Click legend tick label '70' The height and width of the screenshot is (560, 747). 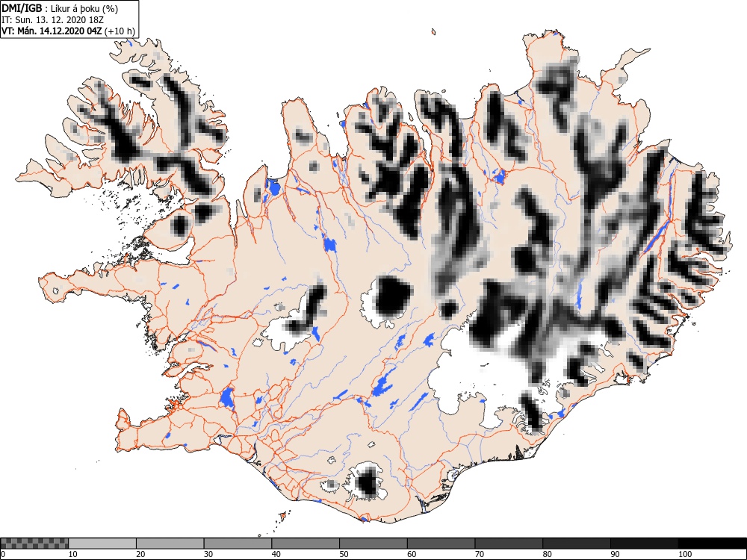coord(480,554)
